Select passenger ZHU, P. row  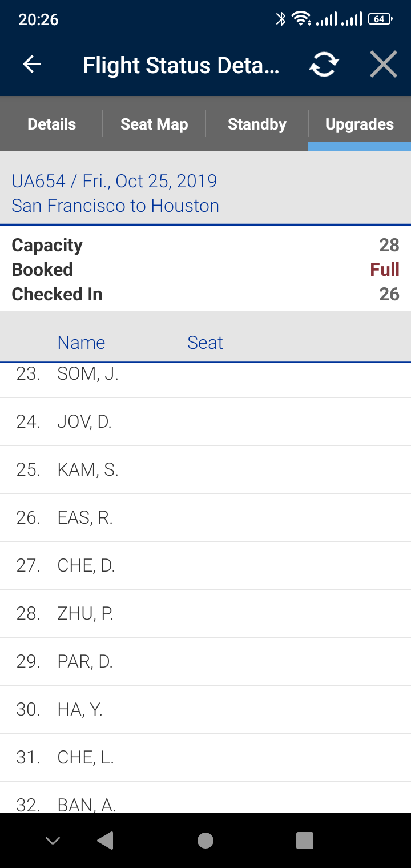click(x=205, y=614)
